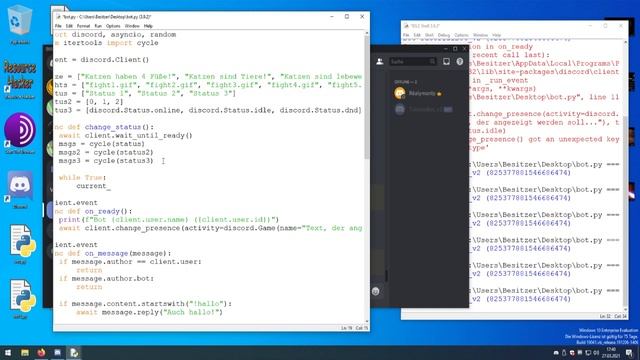640x360 pixels.
Task: Maximize the bot.py editor window
Action: [347, 17]
